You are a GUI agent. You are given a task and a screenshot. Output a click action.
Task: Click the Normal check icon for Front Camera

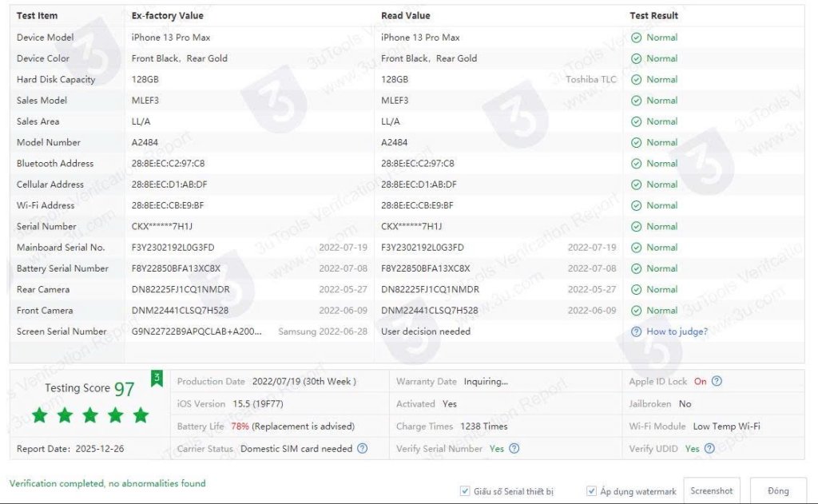[x=636, y=311]
